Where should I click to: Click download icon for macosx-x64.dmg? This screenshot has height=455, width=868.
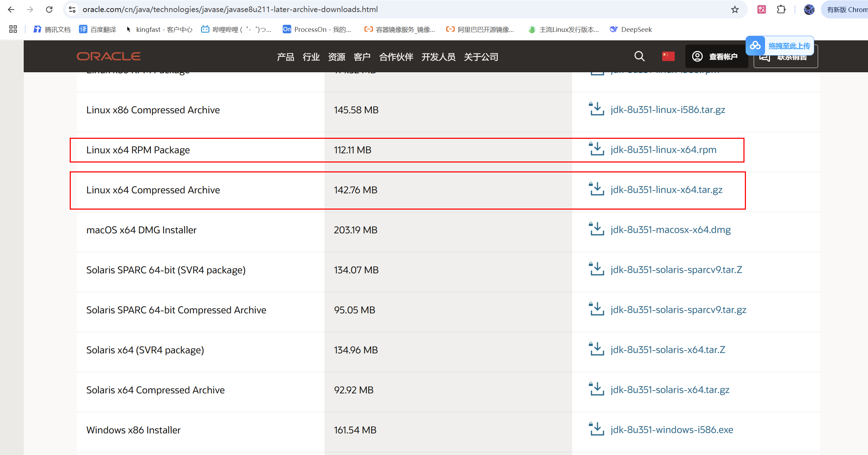click(597, 229)
